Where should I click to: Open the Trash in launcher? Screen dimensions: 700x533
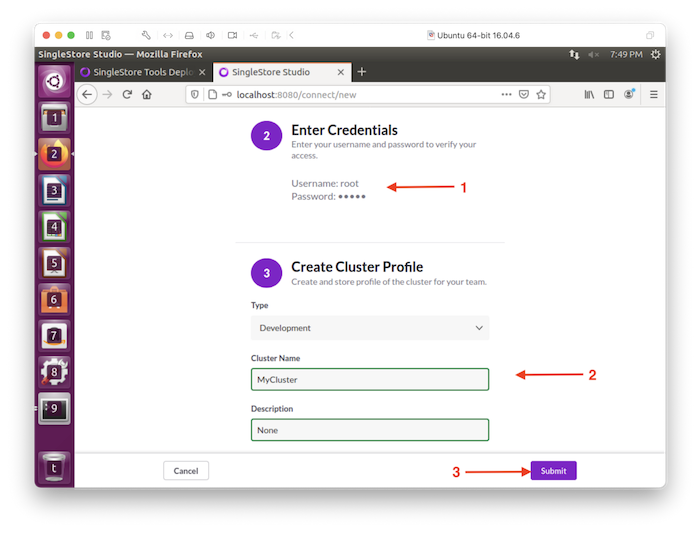(x=54, y=468)
